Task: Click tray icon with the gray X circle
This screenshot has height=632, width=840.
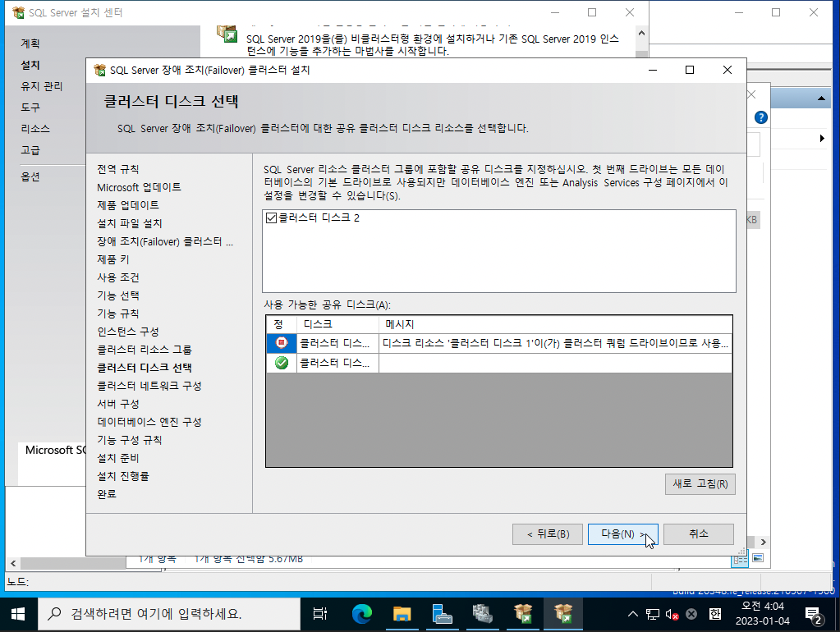Action: pyautogui.click(x=691, y=614)
